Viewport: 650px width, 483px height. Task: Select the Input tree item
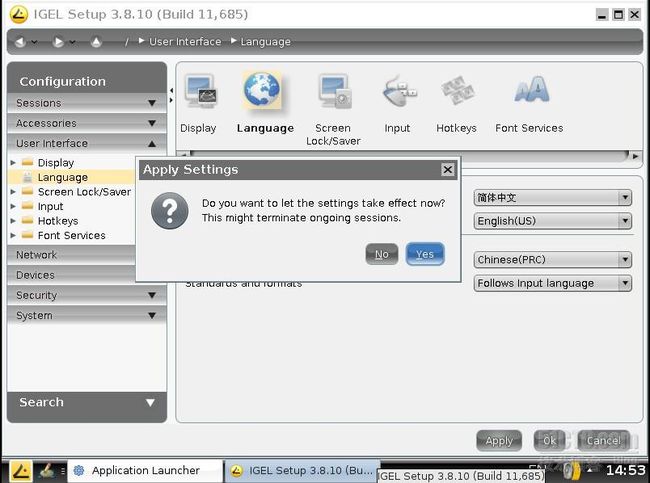pos(51,206)
